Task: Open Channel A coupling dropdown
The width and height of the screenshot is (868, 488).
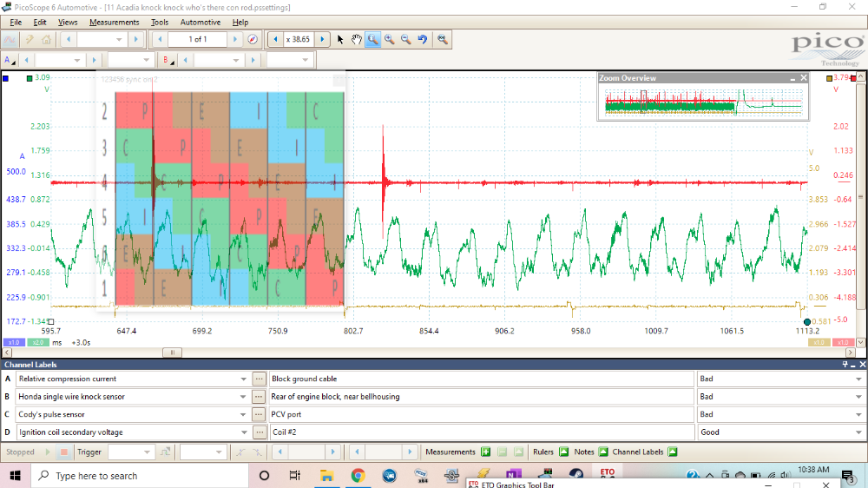Action: click(146, 60)
